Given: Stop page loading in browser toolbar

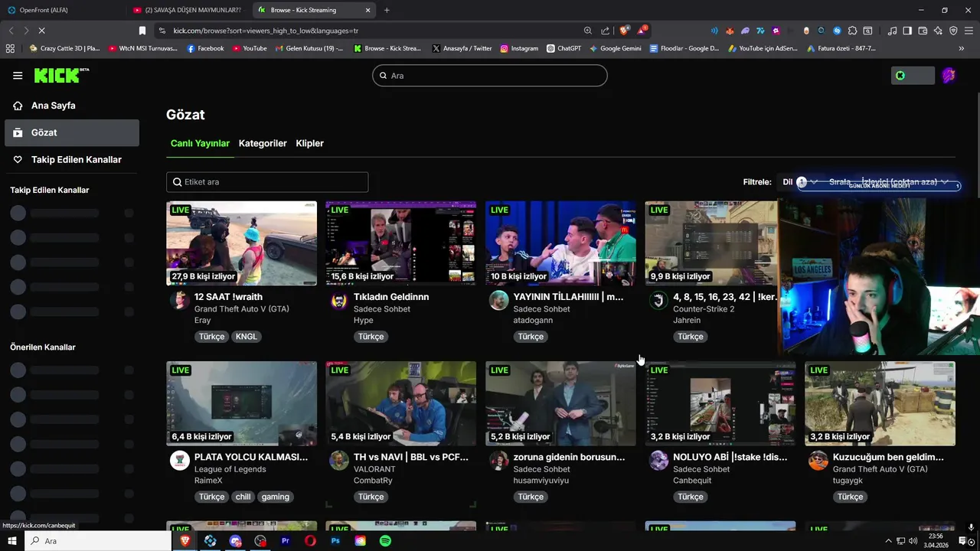Looking at the screenshot, I should (41, 31).
